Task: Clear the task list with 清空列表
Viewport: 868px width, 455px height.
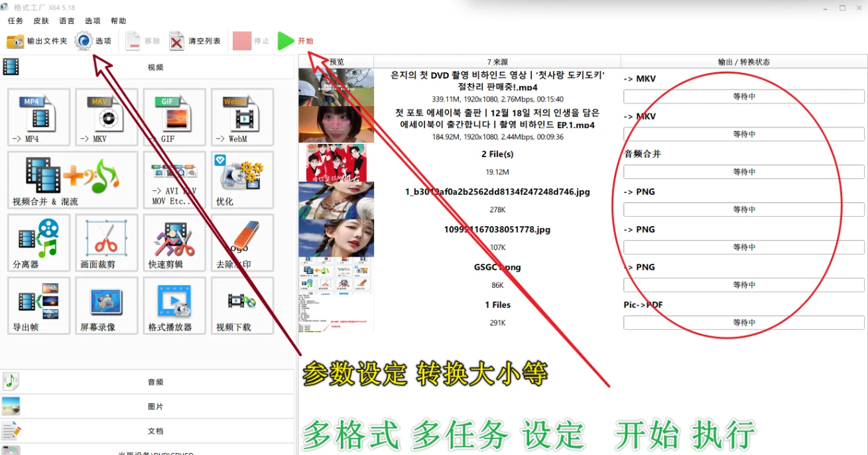Action: [195, 41]
